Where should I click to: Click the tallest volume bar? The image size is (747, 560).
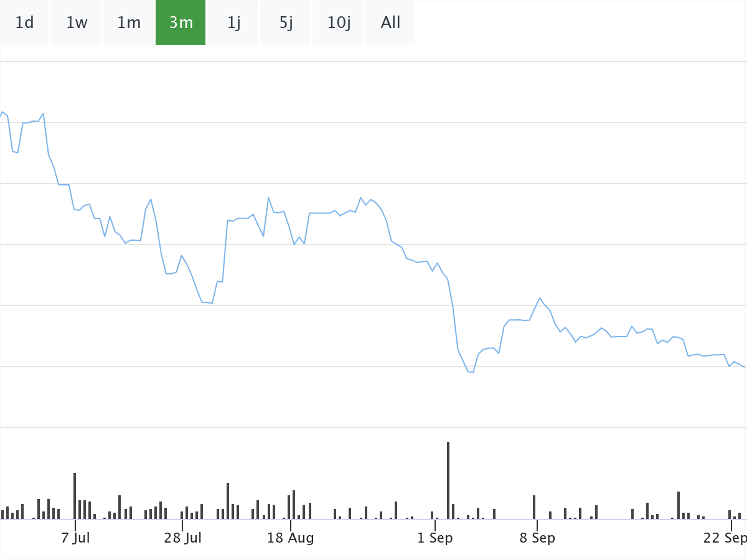point(448,480)
